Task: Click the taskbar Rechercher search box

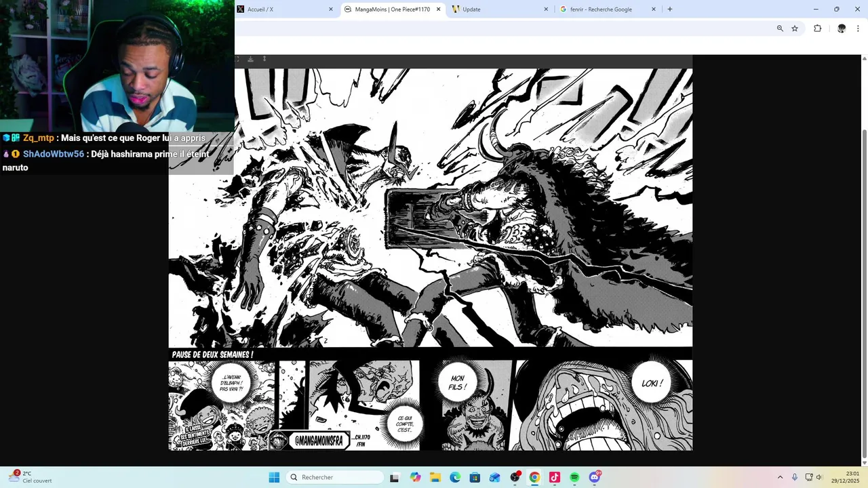Action: tap(335, 477)
